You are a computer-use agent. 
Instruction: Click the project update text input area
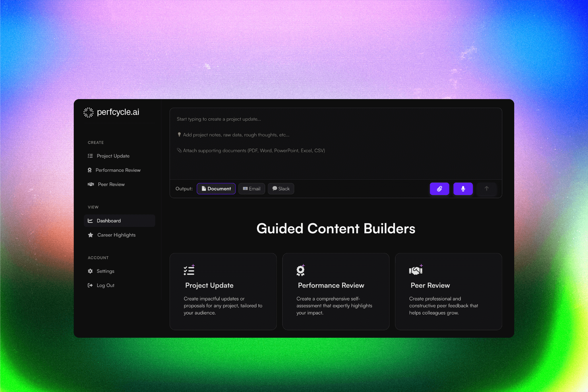335,144
